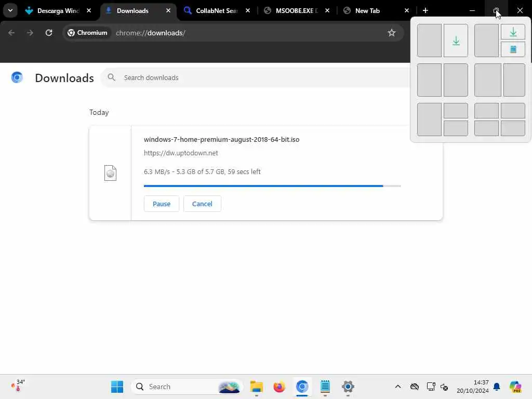
Task: Open notifications bell icon
Action: pyautogui.click(x=497, y=387)
